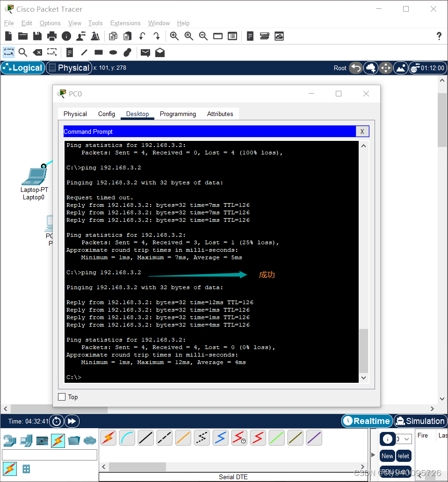The image size is (448, 482).
Task: Toggle the Top checkbox in PC0 window
Action: (x=62, y=397)
